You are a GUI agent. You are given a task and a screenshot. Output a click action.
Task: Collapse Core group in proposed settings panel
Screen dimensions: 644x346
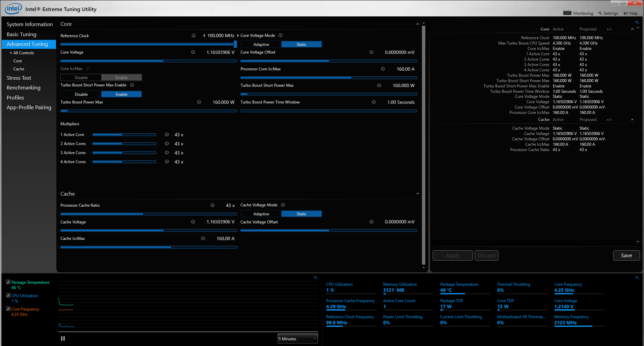(x=632, y=29)
